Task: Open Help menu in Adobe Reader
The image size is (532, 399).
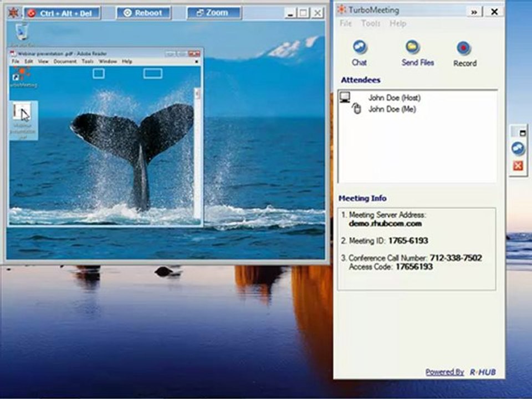Action: click(126, 62)
